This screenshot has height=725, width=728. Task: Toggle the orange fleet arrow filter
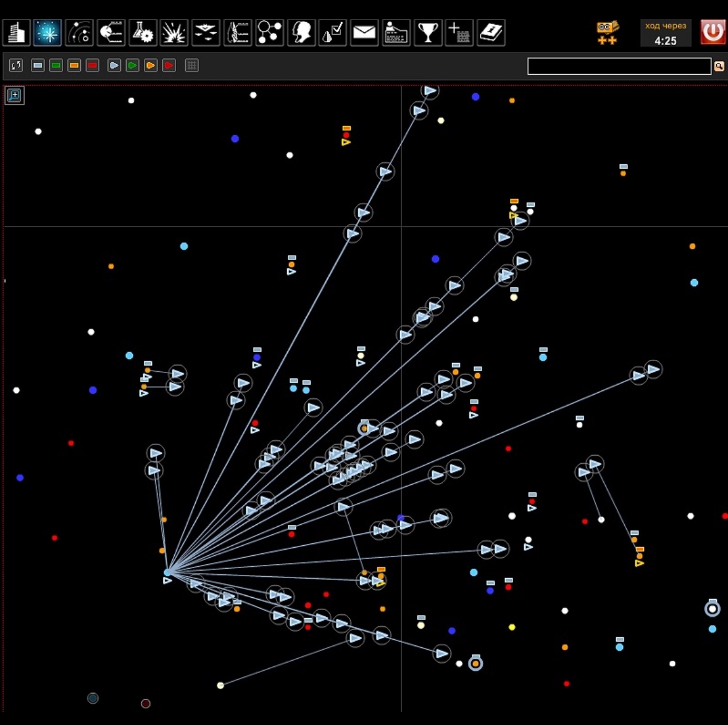pyautogui.click(x=151, y=65)
